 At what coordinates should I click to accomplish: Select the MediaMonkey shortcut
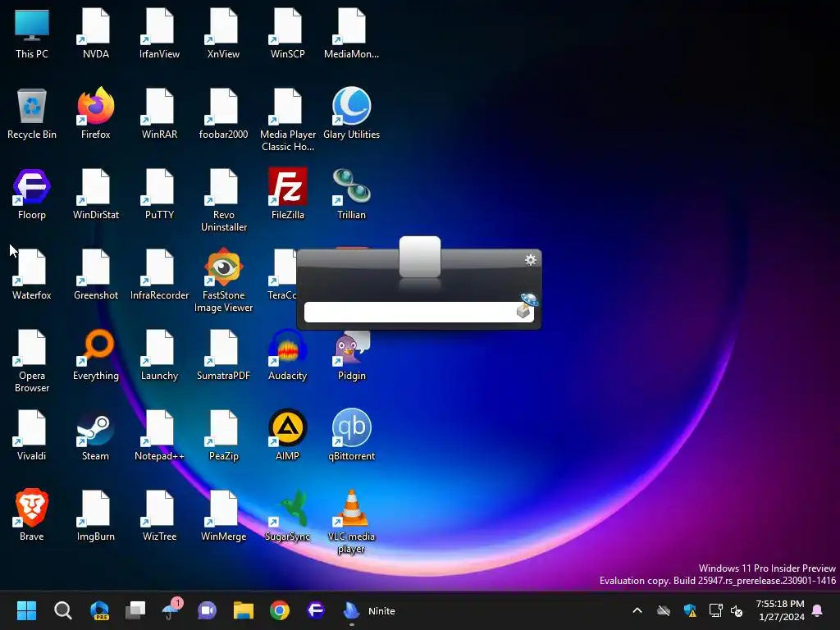pos(351,34)
